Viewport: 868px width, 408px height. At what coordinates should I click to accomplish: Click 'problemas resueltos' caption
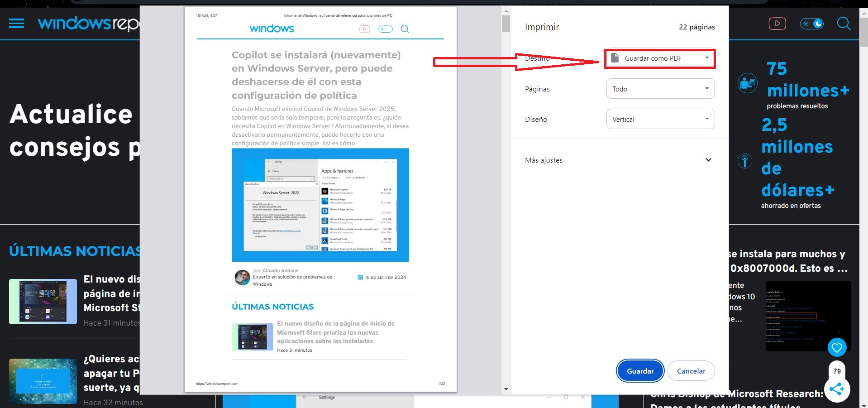click(x=797, y=106)
